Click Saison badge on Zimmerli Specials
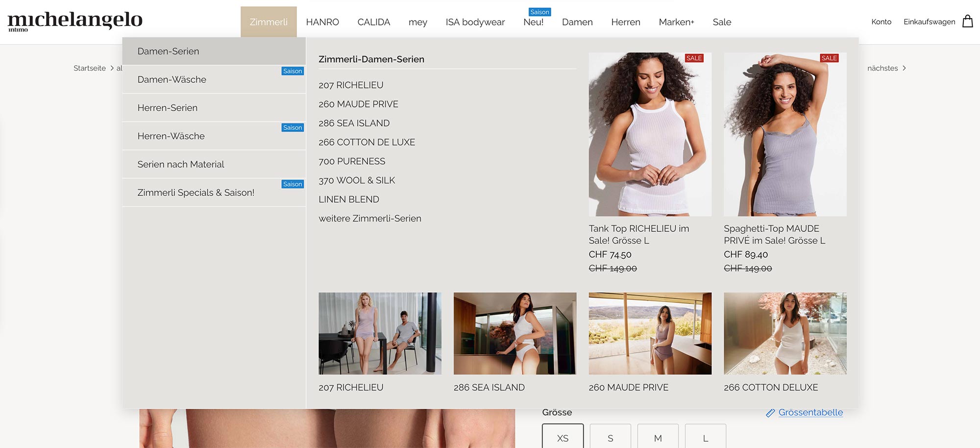The image size is (980, 448). [x=293, y=184]
